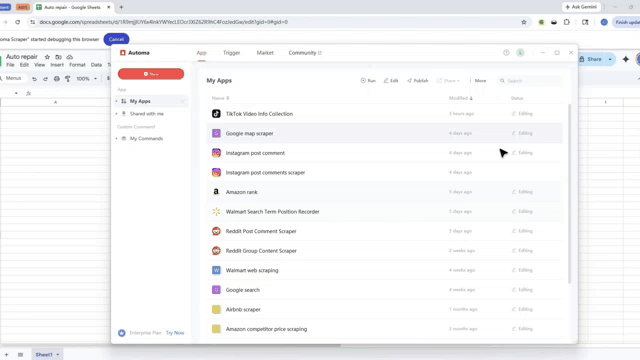This screenshot has width=640, height=360.
Task: Sort apps by Modified column
Action: 461,98
